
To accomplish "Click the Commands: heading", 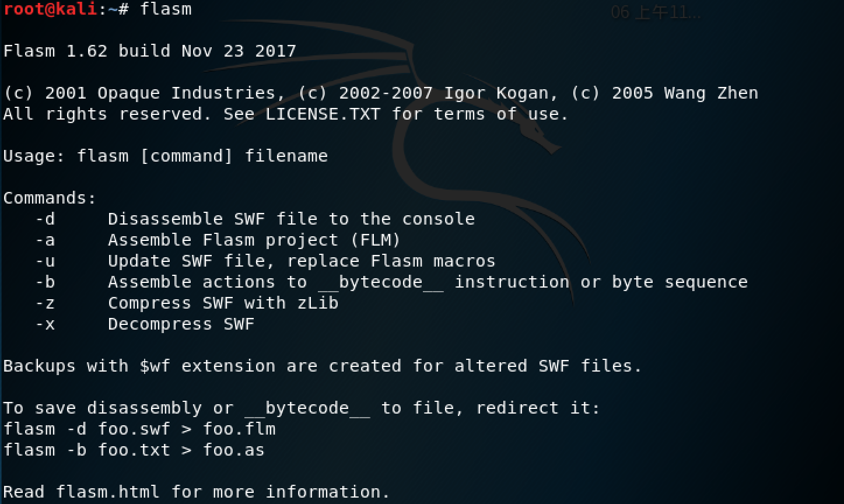I will click(50, 198).
